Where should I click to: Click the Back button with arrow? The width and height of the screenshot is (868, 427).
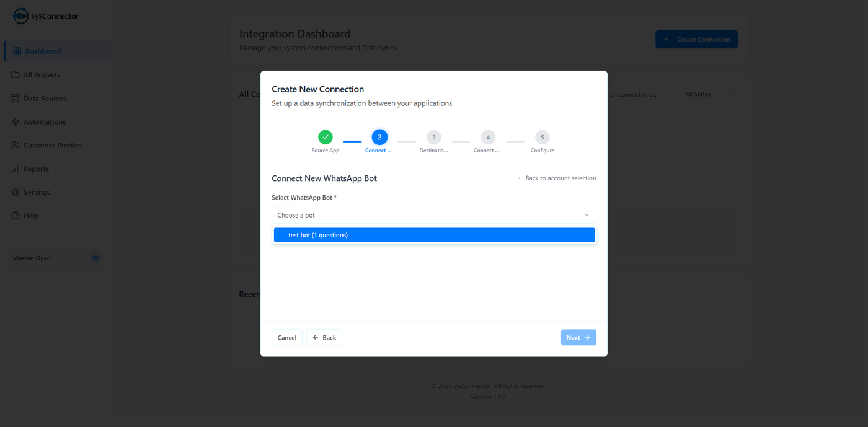324,338
